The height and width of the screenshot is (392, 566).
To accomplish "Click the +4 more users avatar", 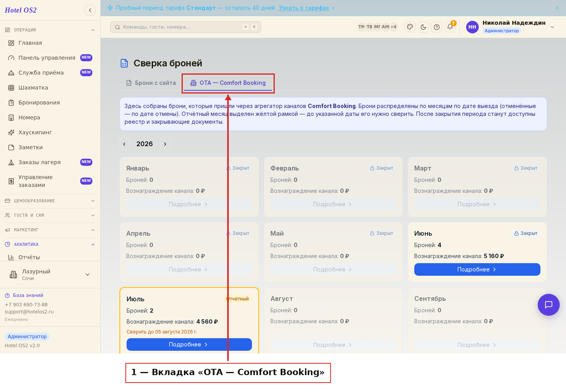I will [393, 27].
